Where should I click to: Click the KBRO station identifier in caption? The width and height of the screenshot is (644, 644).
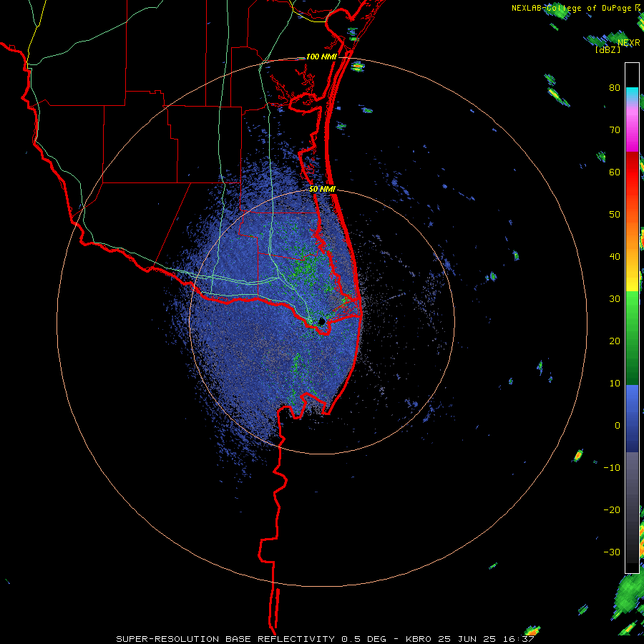pyautogui.click(x=419, y=639)
